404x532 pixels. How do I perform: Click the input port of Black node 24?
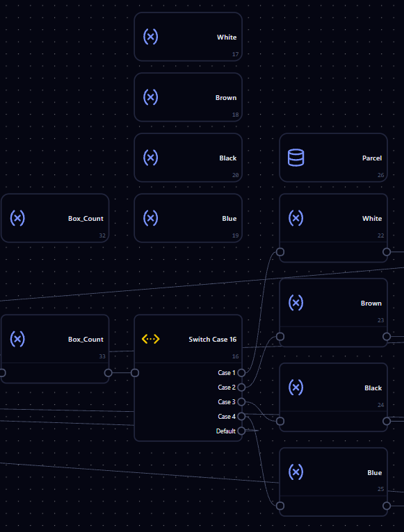[x=280, y=422]
